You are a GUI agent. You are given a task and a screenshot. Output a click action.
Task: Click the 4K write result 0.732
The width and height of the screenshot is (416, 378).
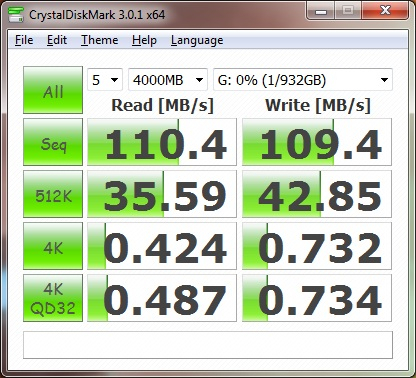[317, 246]
